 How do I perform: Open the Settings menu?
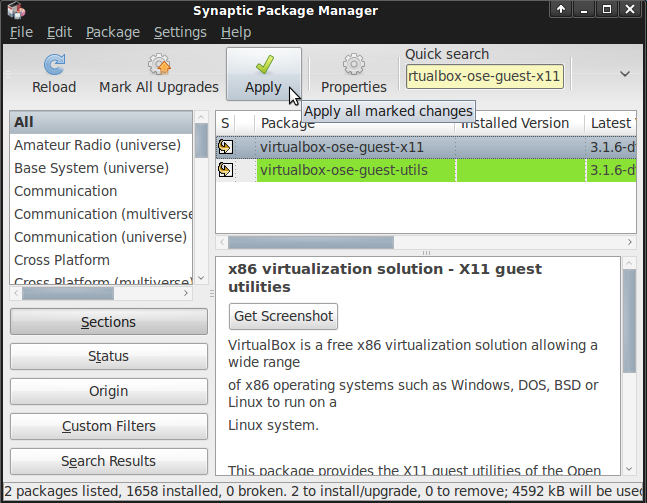(180, 32)
